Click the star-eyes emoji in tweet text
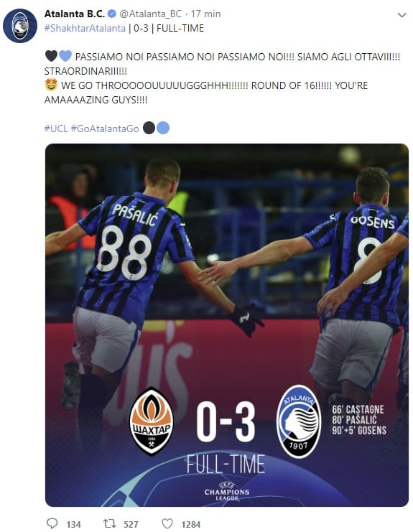Image resolution: width=413 pixels, height=532 pixels. coord(51,85)
